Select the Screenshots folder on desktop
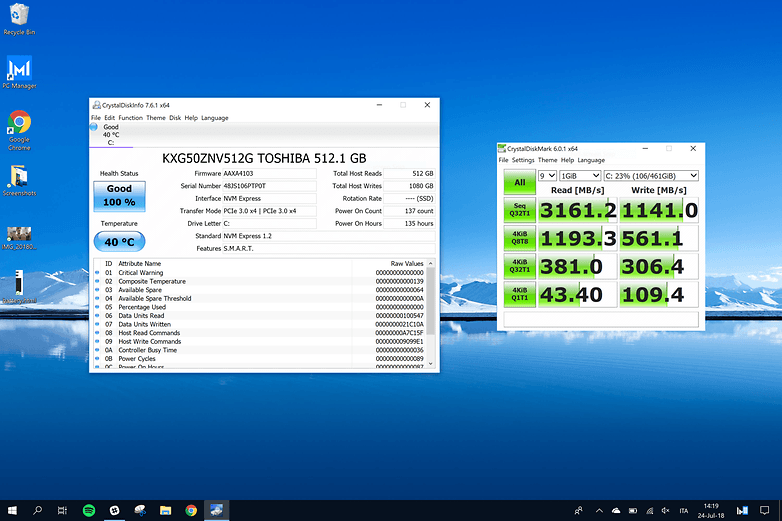Screen dimensions: 782x521 (19, 180)
